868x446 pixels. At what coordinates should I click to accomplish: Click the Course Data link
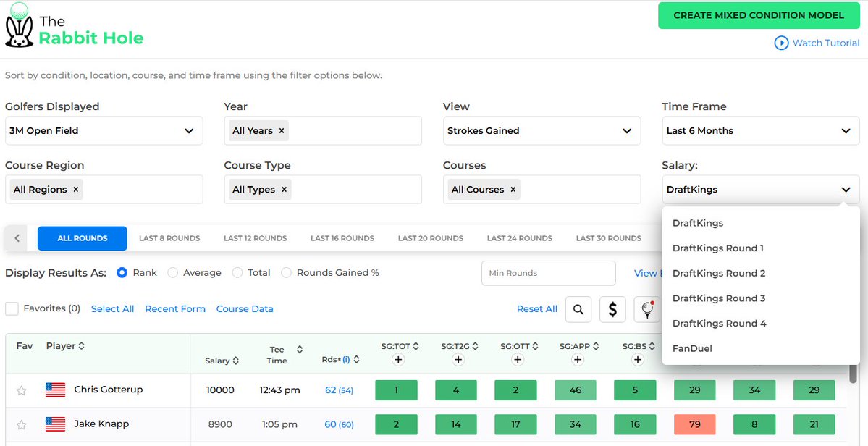245,309
